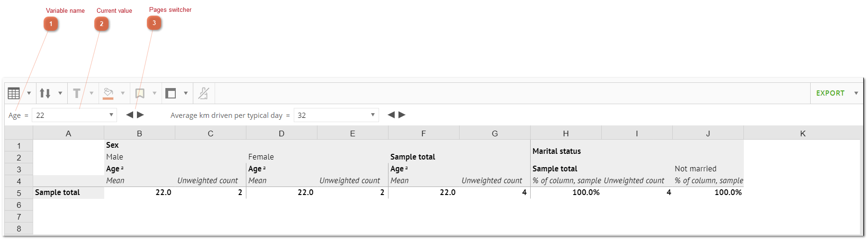Click the fill color paint bucket icon
This screenshot has height=240, width=868.
108,93
